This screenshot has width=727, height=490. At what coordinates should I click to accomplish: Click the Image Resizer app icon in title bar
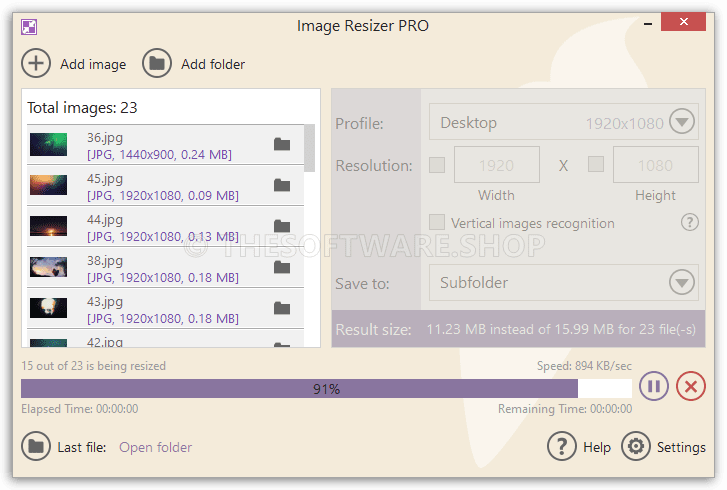pyautogui.click(x=29, y=27)
